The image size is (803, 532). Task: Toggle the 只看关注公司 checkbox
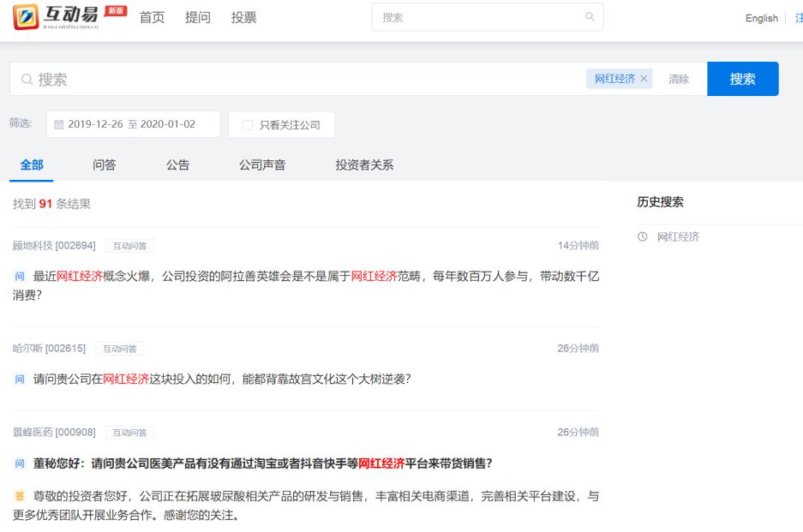248,125
